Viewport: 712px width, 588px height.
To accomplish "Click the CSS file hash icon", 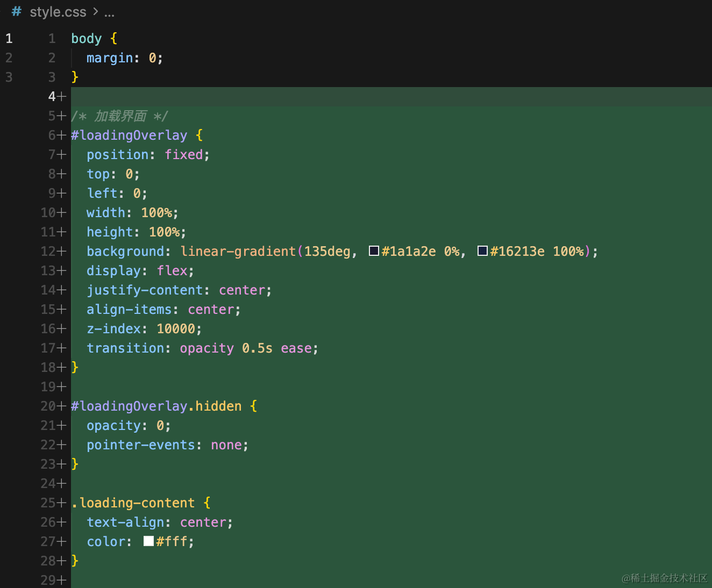I will click(17, 11).
